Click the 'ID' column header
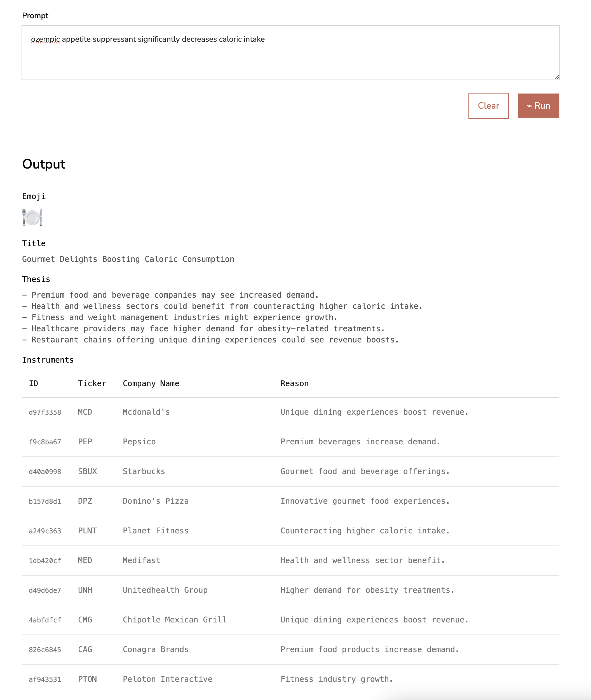591x700 pixels. pyautogui.click(x=34, y=383)
